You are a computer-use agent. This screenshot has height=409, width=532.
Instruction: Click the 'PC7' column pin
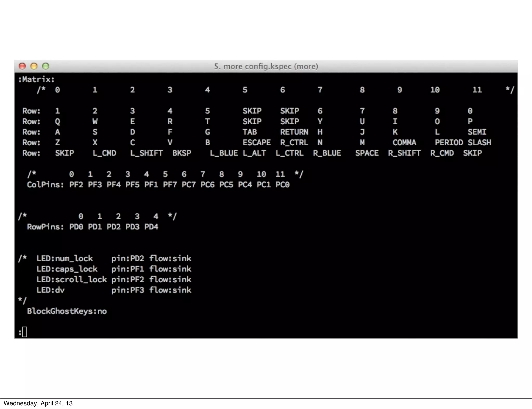[189, 185]
